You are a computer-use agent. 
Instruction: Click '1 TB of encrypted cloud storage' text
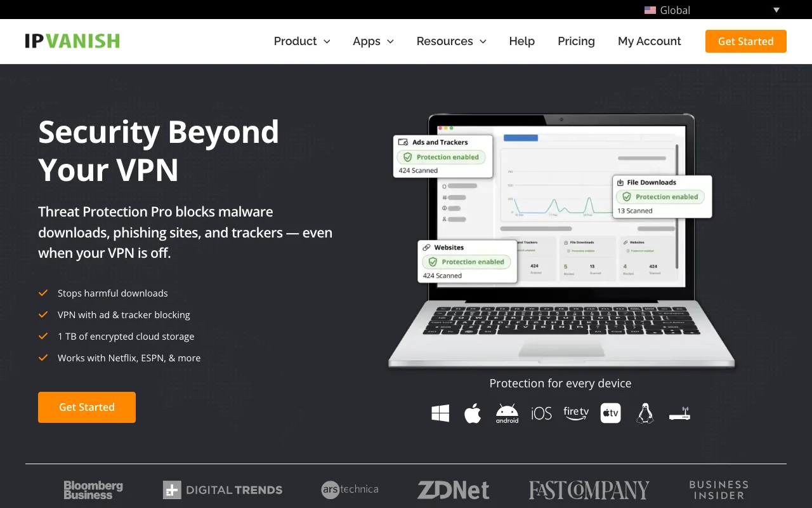126,337
